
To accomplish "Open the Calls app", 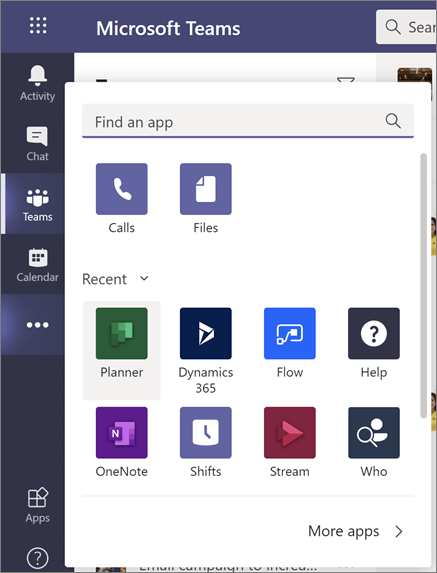I will [x=122, y=198].
